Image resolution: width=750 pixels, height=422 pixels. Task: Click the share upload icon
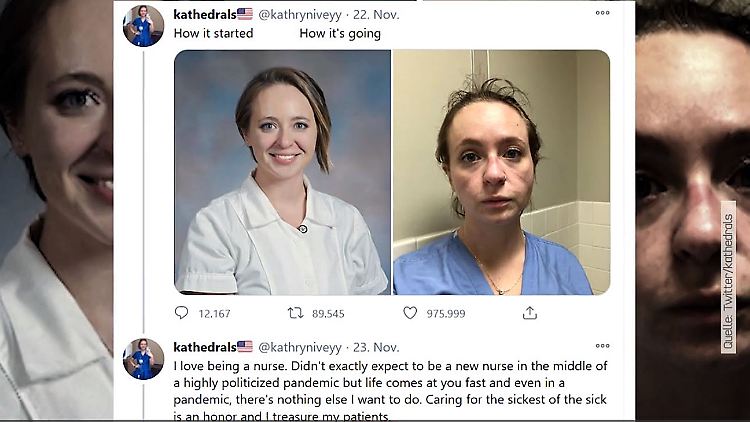tap(529, 313)
